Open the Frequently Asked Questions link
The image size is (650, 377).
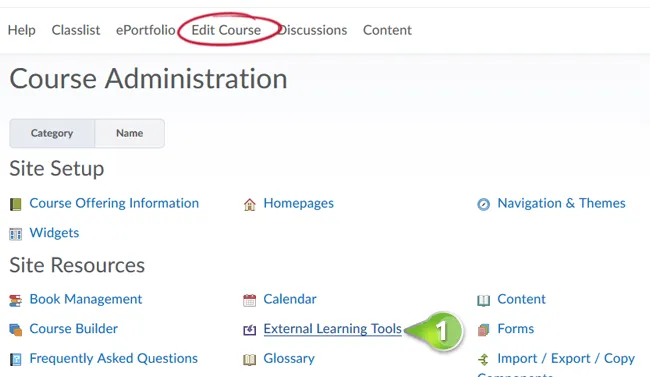point(114,358)
